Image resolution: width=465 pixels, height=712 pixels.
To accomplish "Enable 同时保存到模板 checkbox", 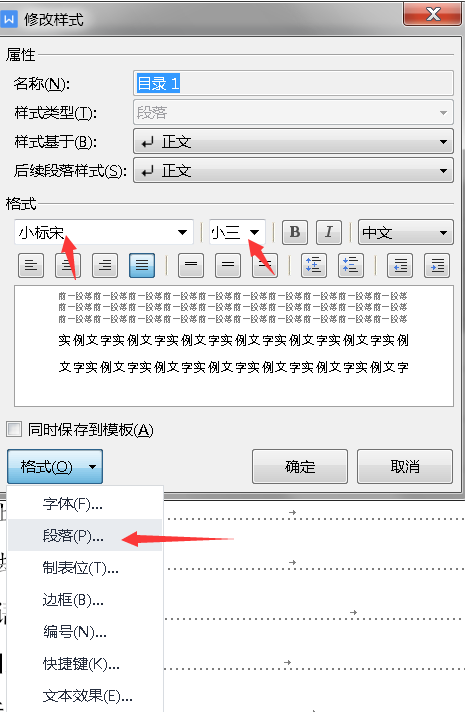I will click(14, 429).
